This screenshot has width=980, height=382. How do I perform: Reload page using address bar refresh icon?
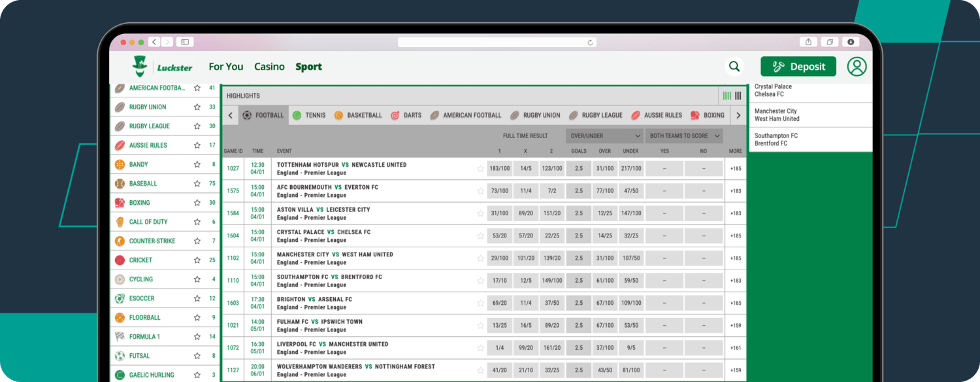pyautogui.click(x=590, y=43)
